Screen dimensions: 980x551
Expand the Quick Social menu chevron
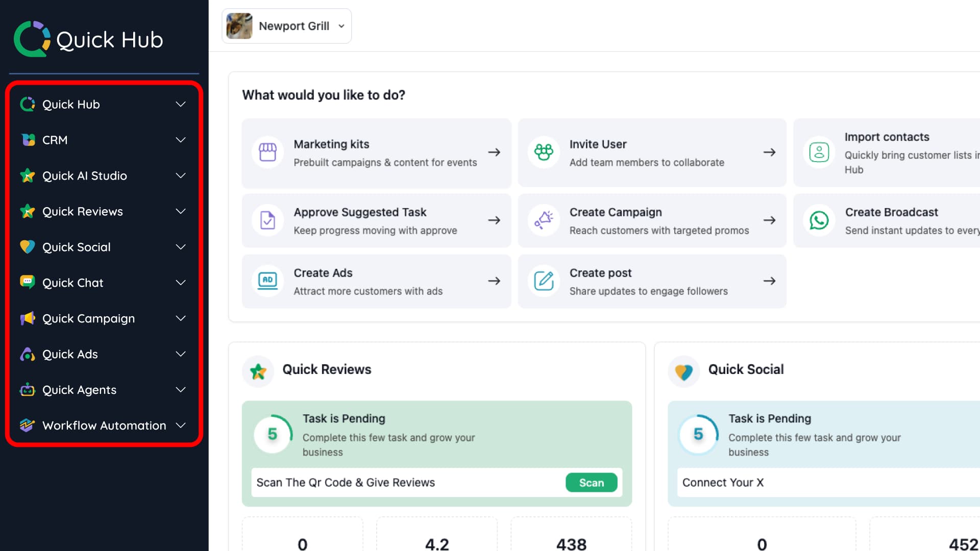pyautogui.click(x=181, y=247)
